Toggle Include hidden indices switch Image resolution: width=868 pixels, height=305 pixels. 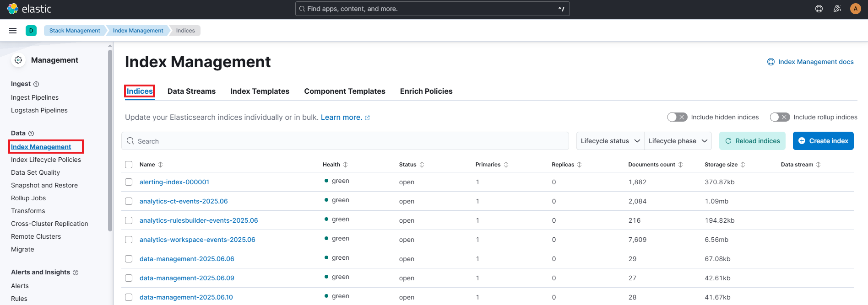tap(677, 117)
